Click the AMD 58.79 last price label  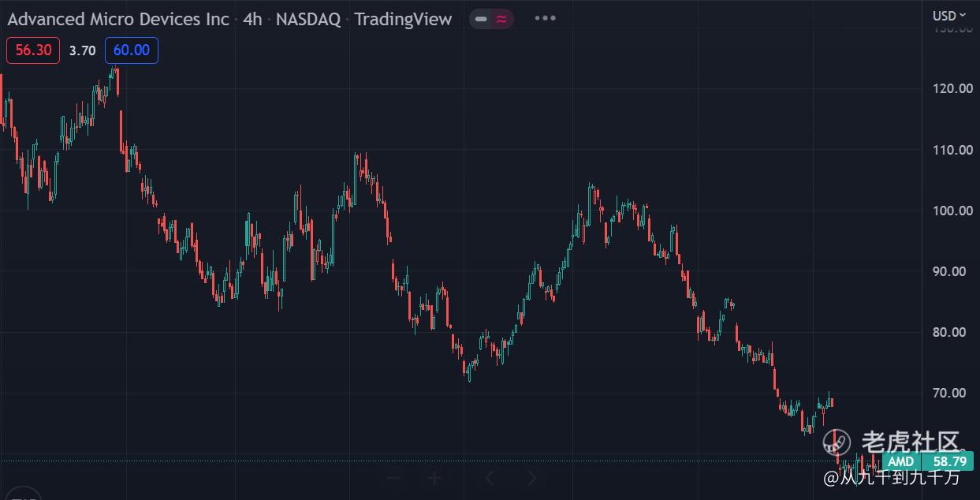click(x=928, y=461)
